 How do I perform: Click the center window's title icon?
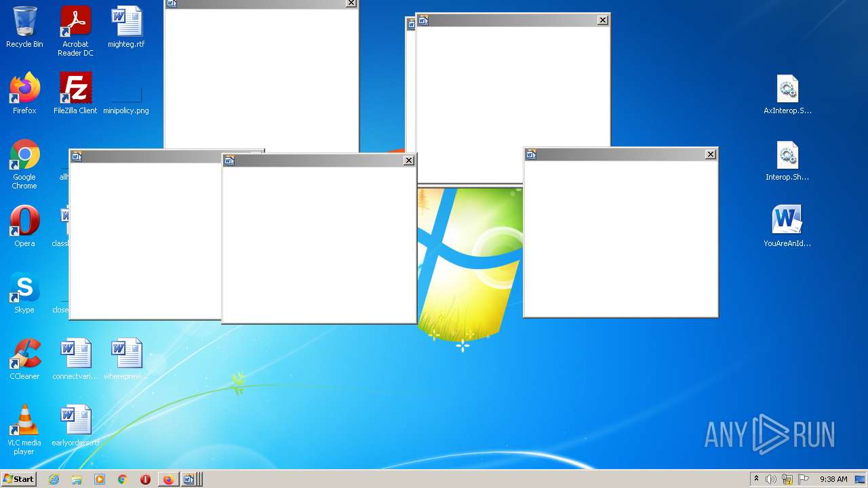click(229, 161)
